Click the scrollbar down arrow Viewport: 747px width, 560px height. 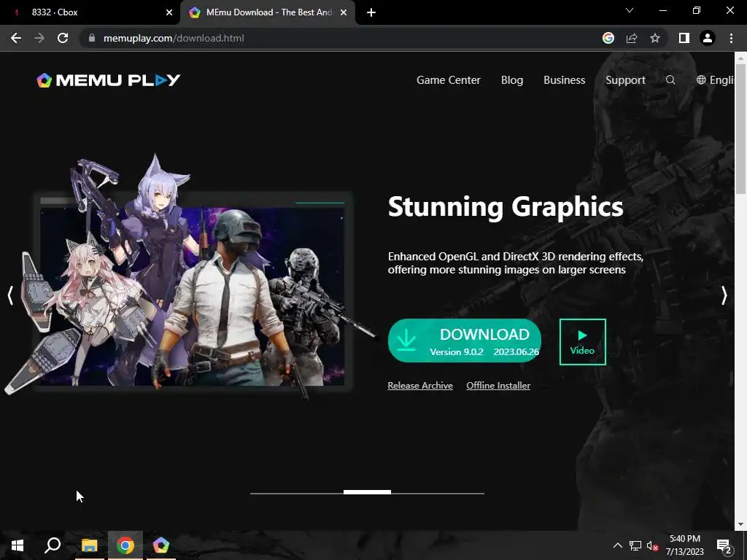pyautogui.click(x=740, y=524)
